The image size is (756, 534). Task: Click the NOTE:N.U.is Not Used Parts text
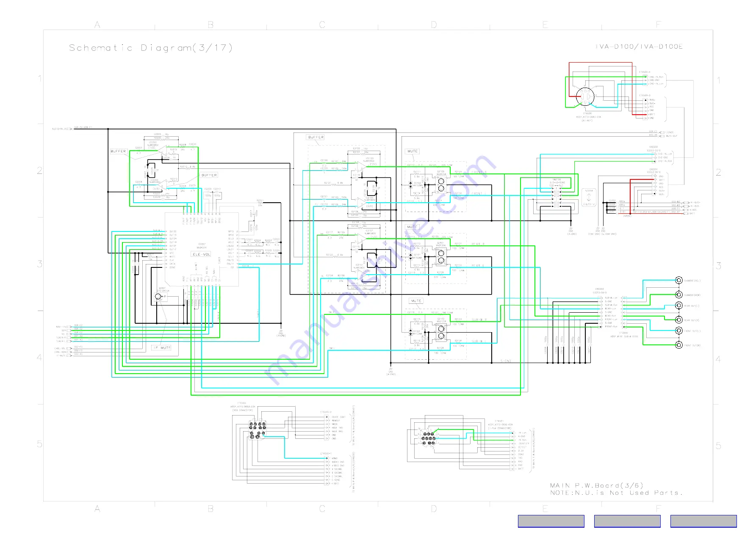click(616, 493)
